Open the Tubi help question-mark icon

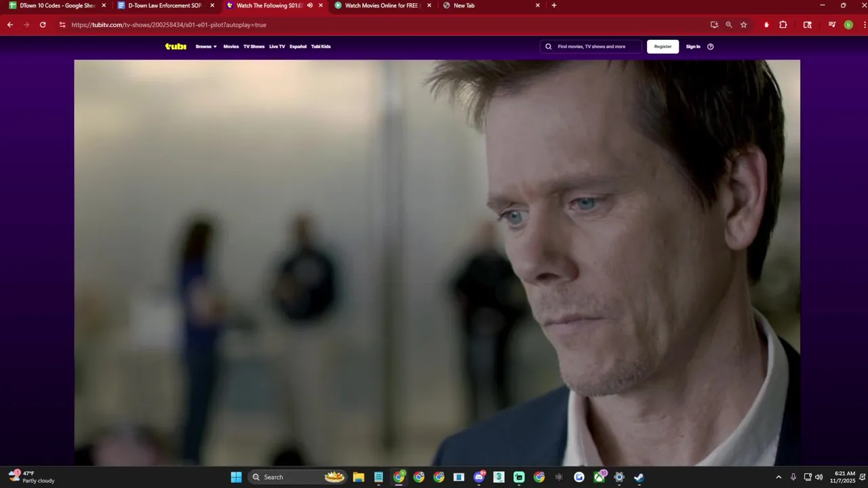(x=711, y=47)
